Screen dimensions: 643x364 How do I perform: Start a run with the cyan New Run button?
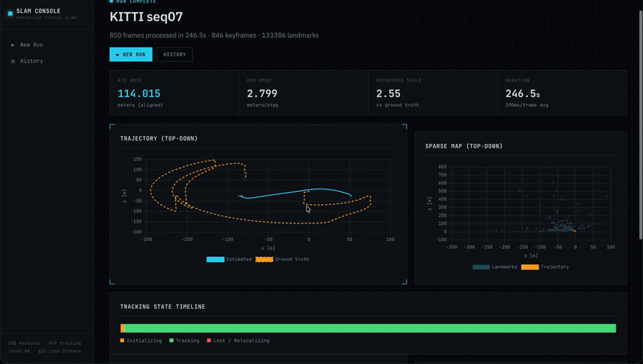[x=131, y=55]
